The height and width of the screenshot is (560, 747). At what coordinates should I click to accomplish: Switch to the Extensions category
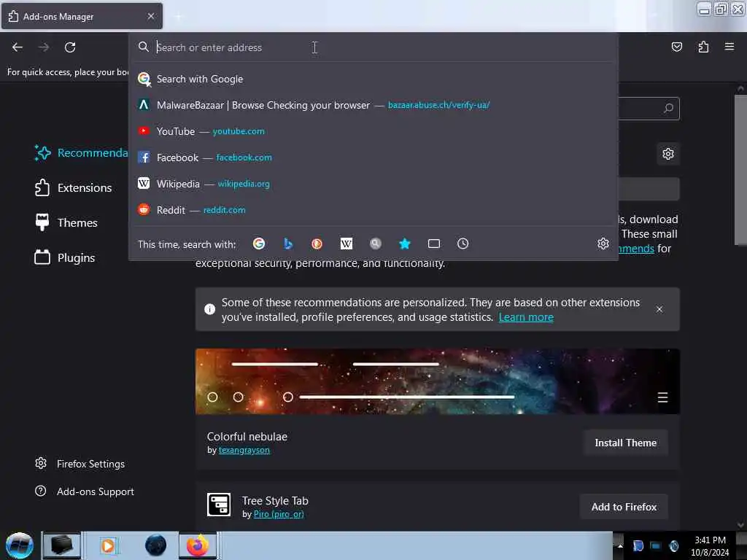pos(74,188)
